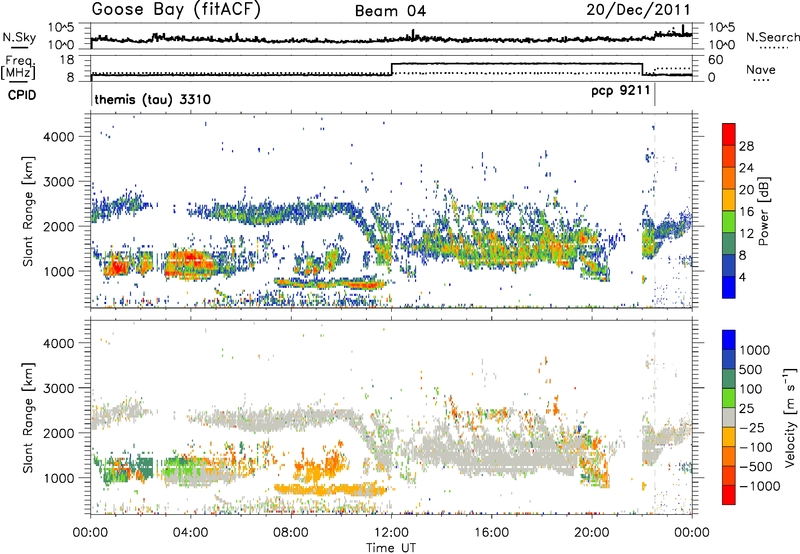Click the 'Beam 04' label

click(x=390, y=11)
